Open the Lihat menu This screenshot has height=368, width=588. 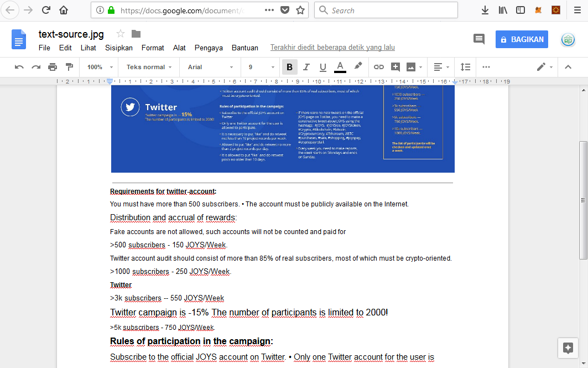pos(88,48)
